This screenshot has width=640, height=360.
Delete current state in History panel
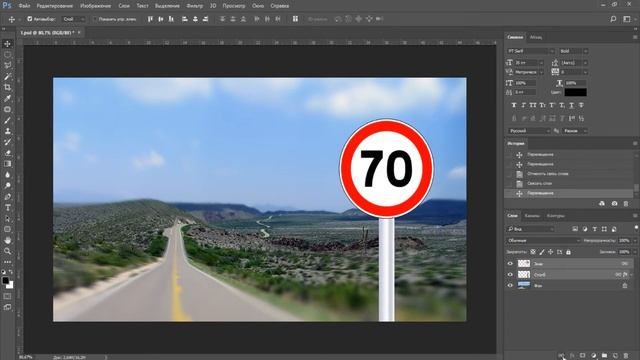point(626,203)
